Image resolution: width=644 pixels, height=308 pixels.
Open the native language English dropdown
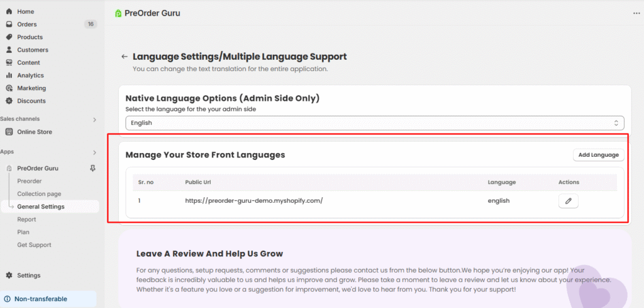[374, 123]
